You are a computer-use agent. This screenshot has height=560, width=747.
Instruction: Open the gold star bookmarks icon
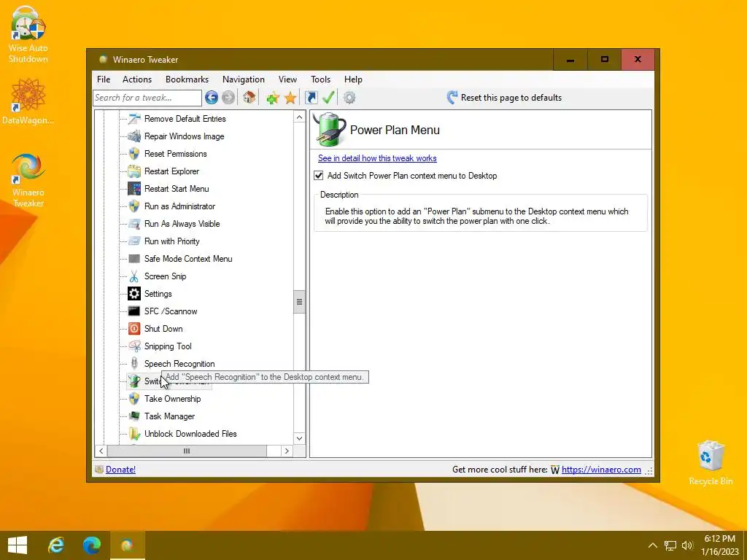point(290,98)
